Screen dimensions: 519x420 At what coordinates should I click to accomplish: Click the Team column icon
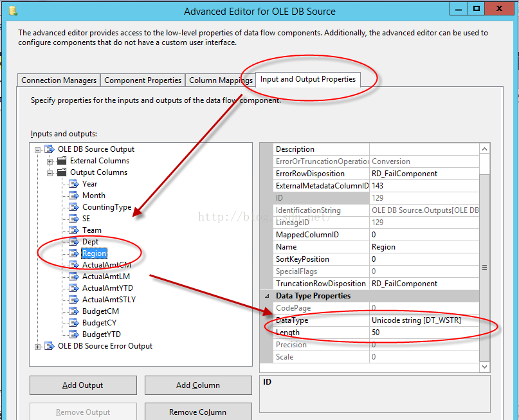pos(74,230)
